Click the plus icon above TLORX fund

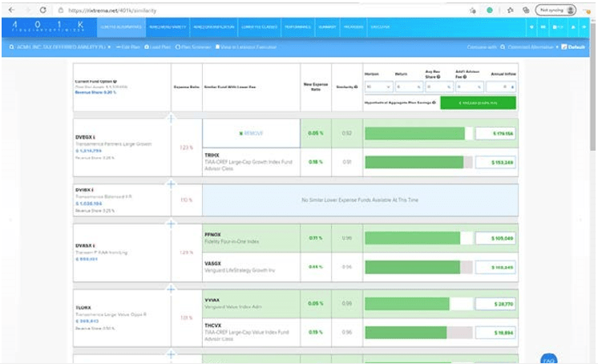coord(170,288)
